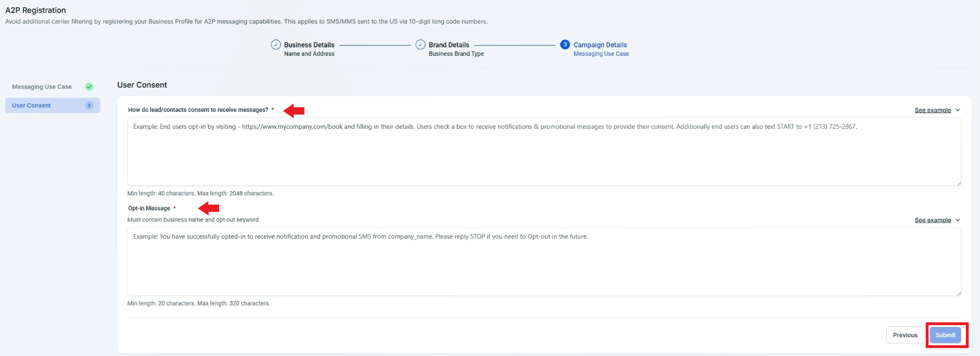Expand the Opt-in Message See example chevron
This screenshot has height=356, width=980.
pyautogui.click(x=958, y=220)
